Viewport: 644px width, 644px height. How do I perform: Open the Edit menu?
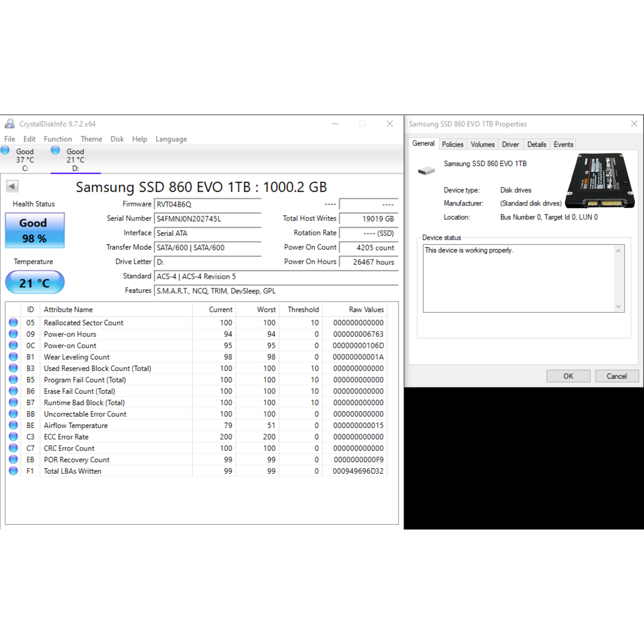coord(30,139)
